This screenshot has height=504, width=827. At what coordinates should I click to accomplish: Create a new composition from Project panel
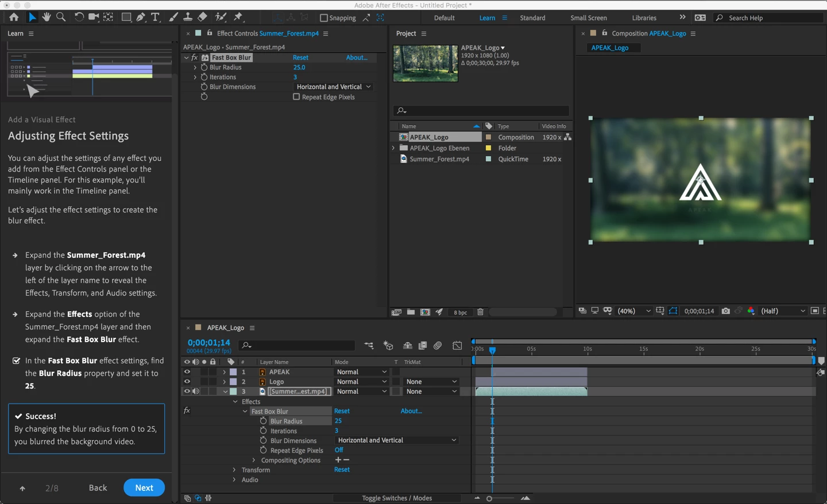[x=425, y=312]
